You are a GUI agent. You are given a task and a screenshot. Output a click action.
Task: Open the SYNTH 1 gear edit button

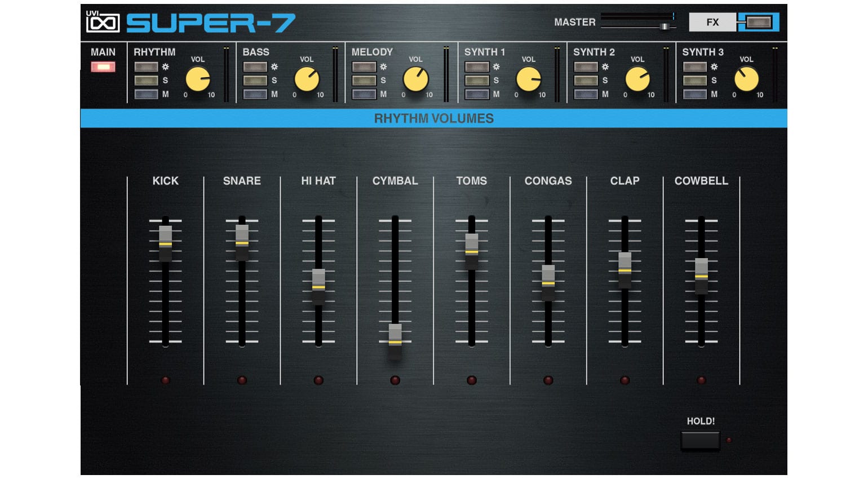(x=477, y=67)
